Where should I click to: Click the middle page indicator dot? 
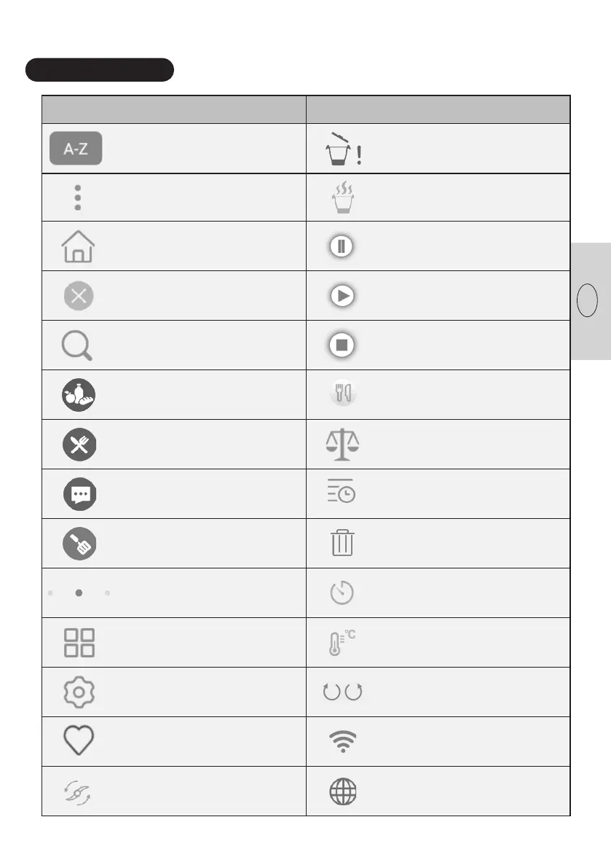(79, 593)
